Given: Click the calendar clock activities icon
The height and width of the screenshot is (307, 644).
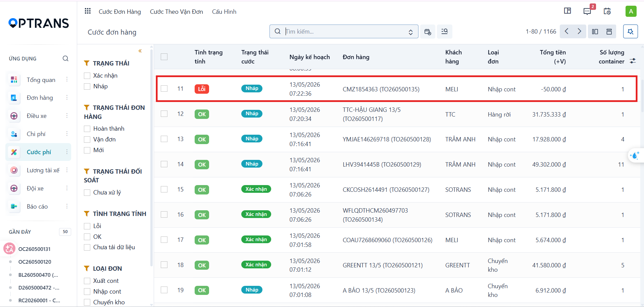Looking at the screenshot, I should (607, 11).
